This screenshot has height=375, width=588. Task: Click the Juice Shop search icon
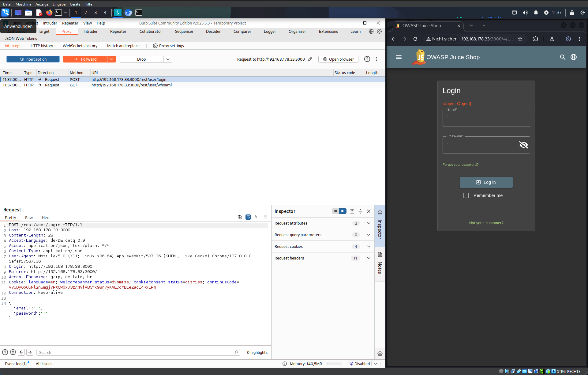tap(562, 57)
